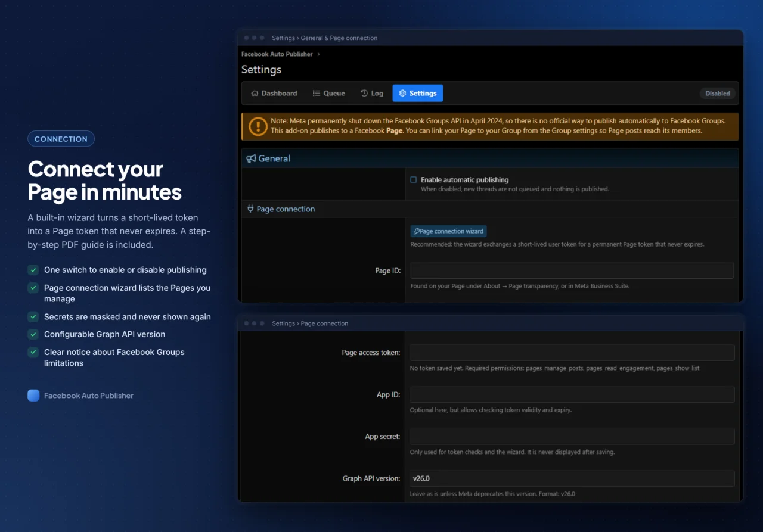The width and height of the screenshot is (763, 532).
Task: Click the Settings page heading
Action: pos(261,70)
